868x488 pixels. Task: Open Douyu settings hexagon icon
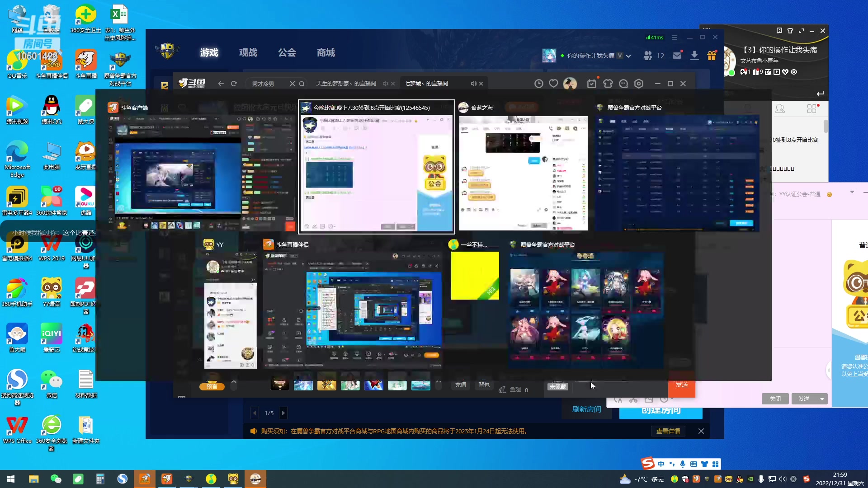[x=639, y=84]
